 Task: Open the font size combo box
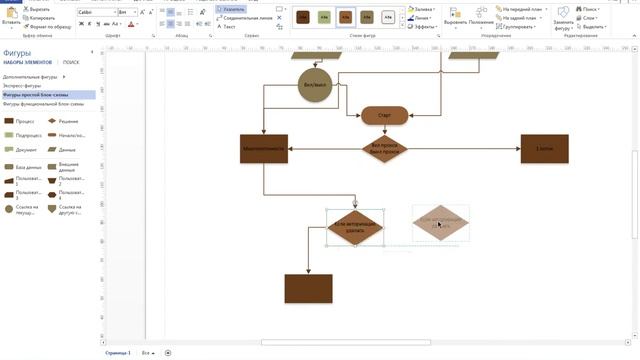pos(127,12)
